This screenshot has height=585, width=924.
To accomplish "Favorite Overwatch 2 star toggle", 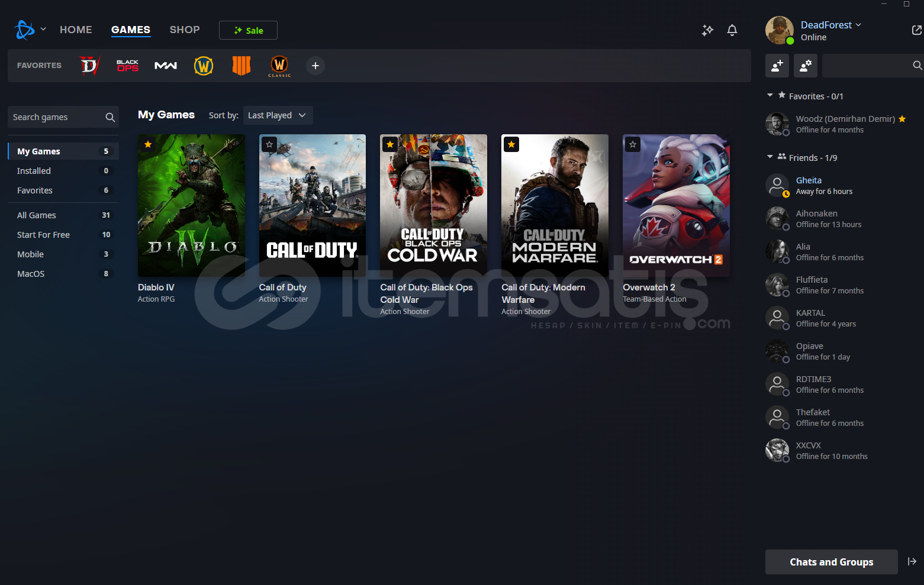I will tap(633, 144).
